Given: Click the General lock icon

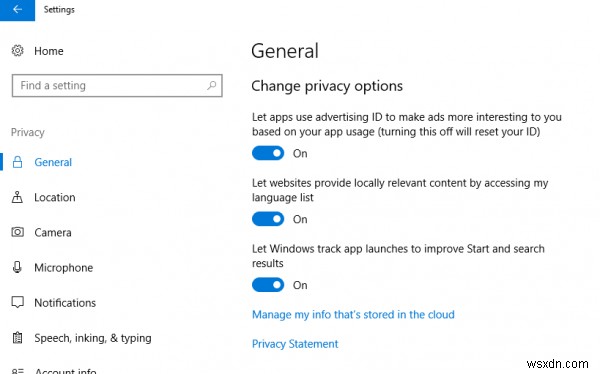Looking at the screenshot, I should [x=17, y=162].
